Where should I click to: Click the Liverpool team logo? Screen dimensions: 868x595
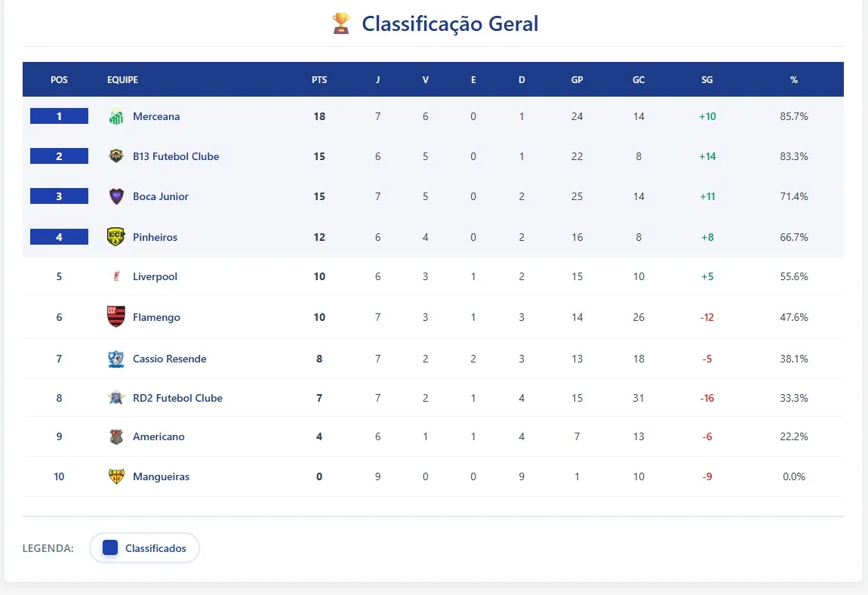[115, 276]
